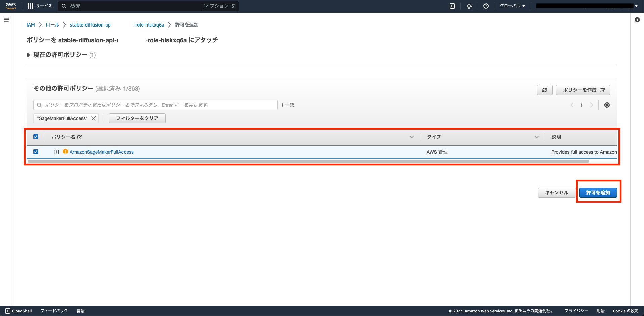
Task: Sort by the policy name column arrow
Action: 412,137
